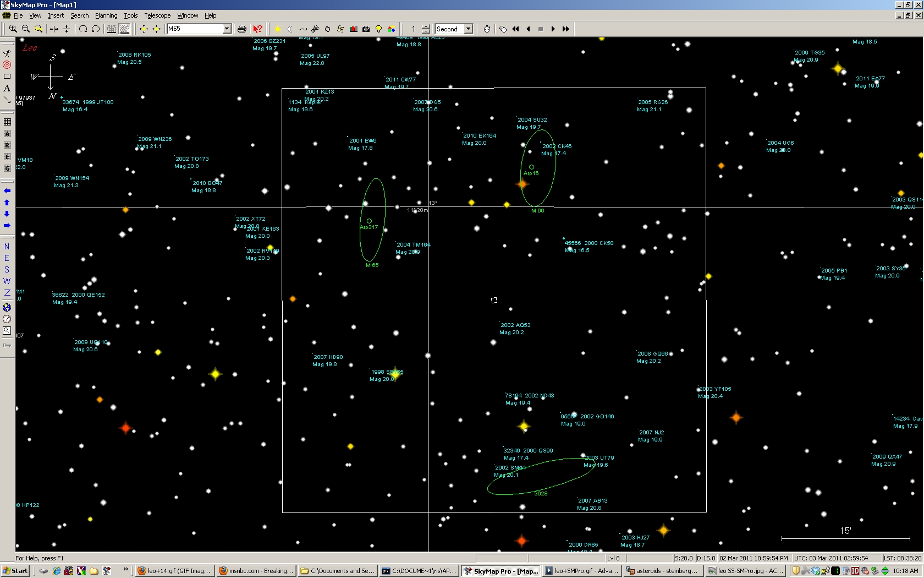Click the crescent Moon icon

pyautogui.click(x=290, y=29)
